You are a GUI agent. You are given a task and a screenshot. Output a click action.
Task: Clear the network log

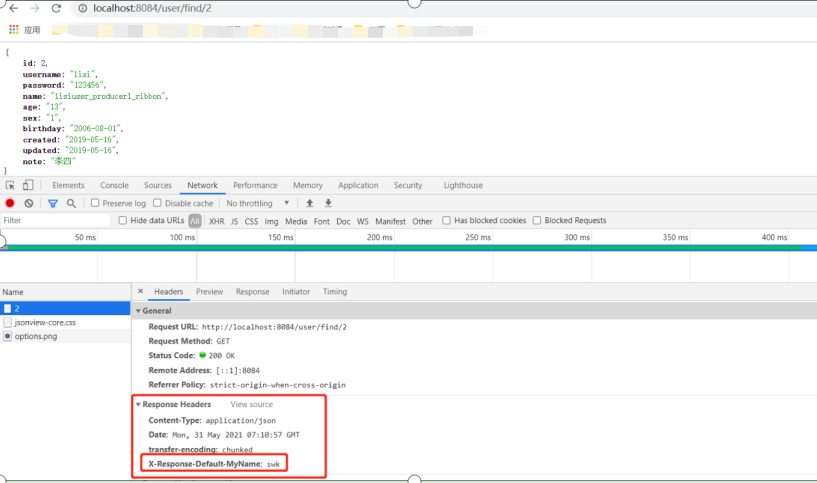pos(29,203)
